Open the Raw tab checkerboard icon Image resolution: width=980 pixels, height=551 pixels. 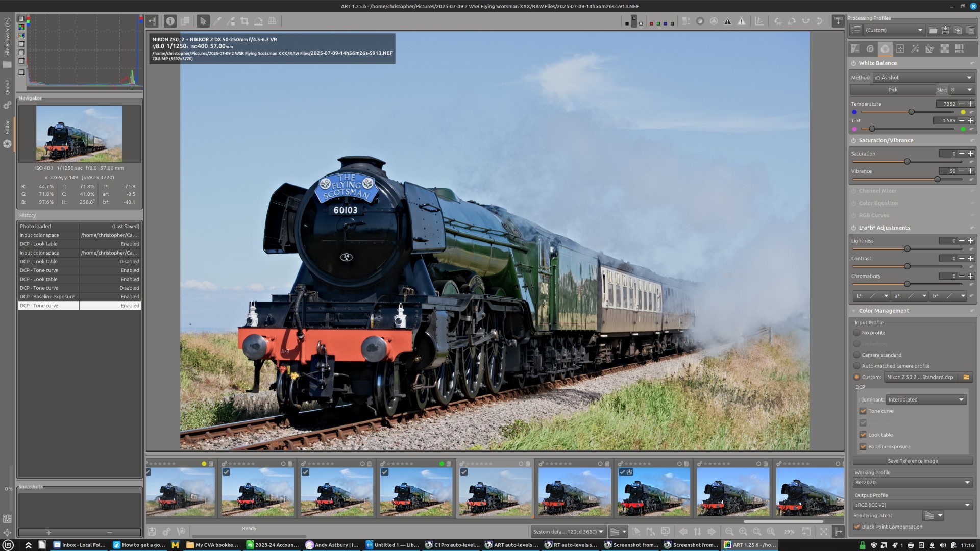tap(945, 48)
